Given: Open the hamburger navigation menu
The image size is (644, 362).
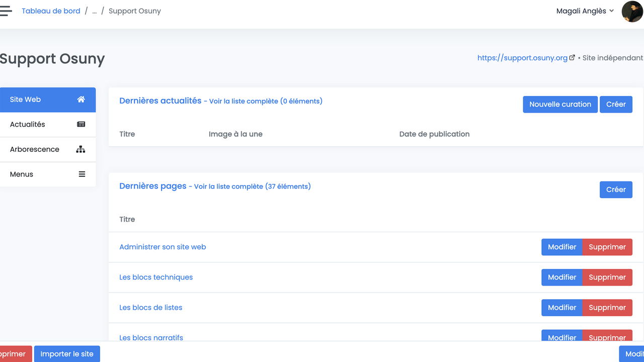Looking at the screenshot, I should (6, 11).
